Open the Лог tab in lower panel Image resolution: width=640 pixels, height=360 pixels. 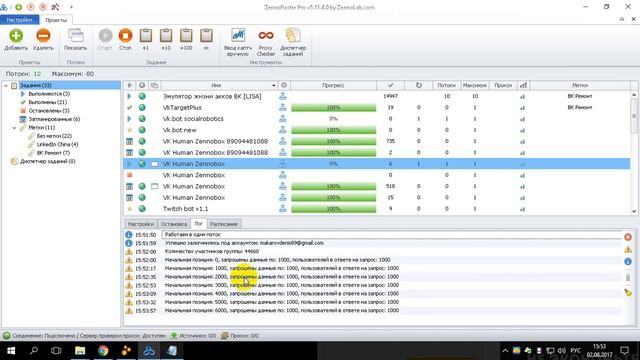click(198, 224)
